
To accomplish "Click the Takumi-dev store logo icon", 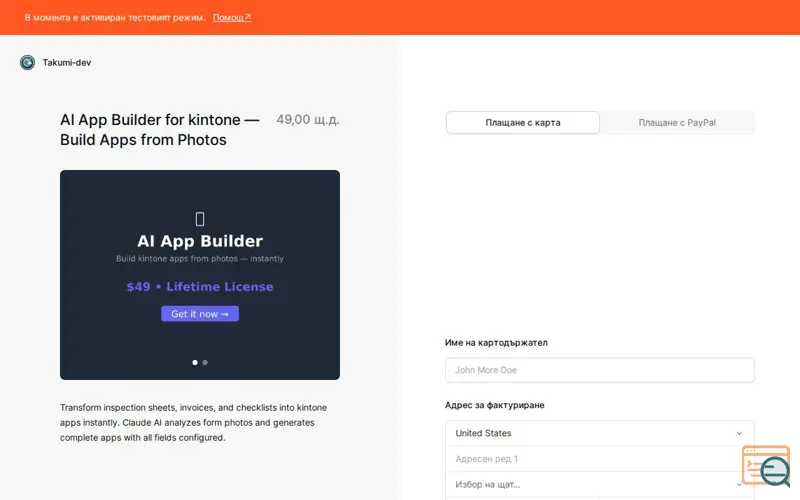I will tap(28, 62).
